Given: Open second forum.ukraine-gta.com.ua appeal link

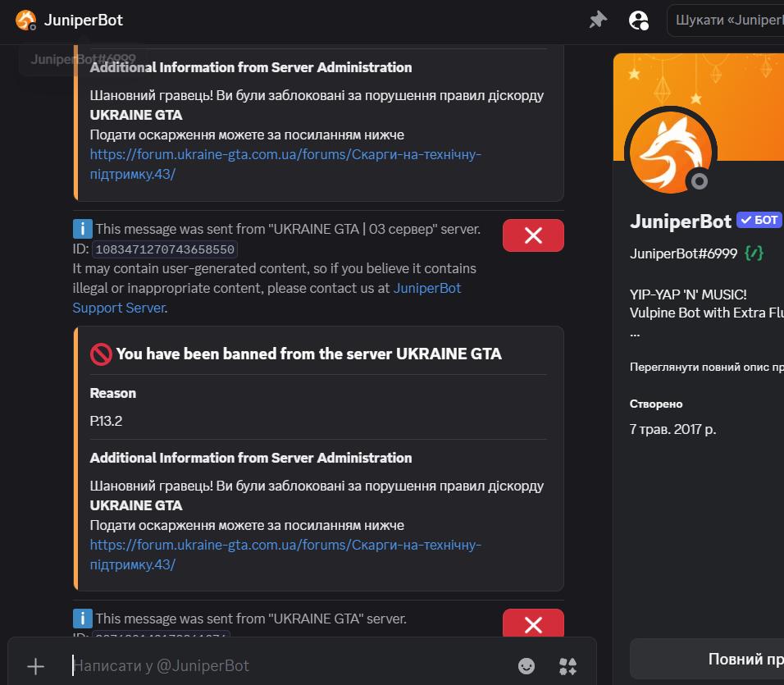Looking at the screenshot, I should pos(285,555).
